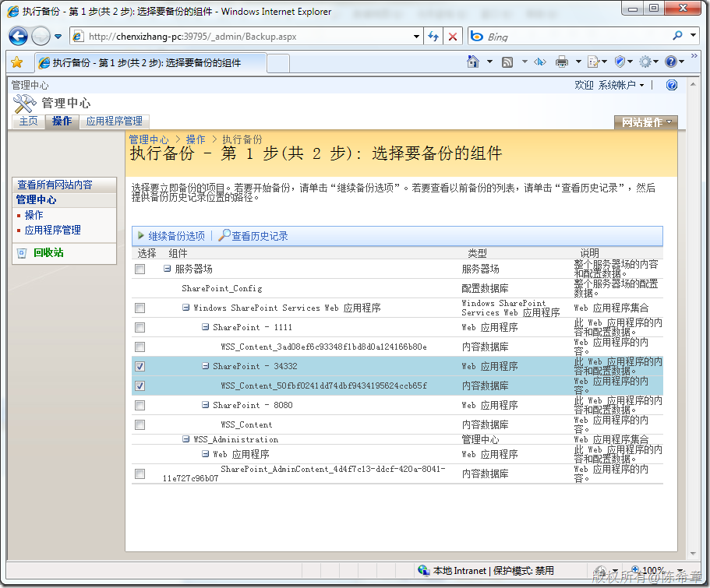
Task: Open the address bar history dropdown
Action: point(417,37)
